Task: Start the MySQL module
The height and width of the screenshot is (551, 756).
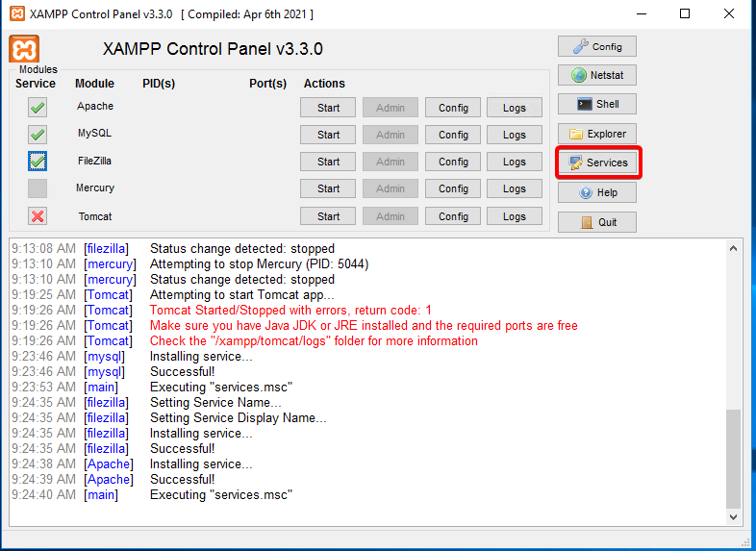Action: (x=328, y=135)
